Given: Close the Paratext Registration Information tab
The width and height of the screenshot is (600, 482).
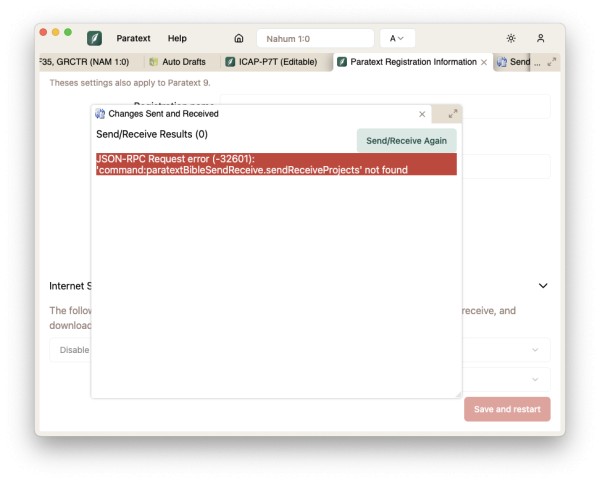Looking at the screenshot, I should coord(484,62).
